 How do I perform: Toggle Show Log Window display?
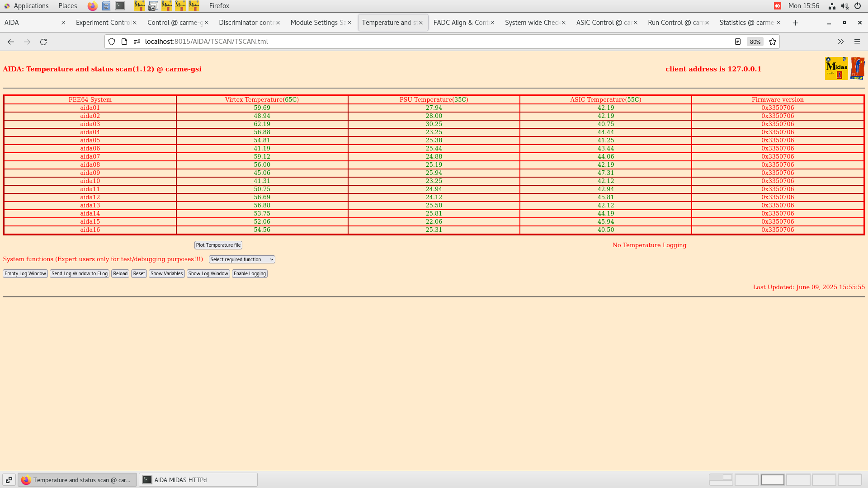pyautogui.click(x=208, y=273)
